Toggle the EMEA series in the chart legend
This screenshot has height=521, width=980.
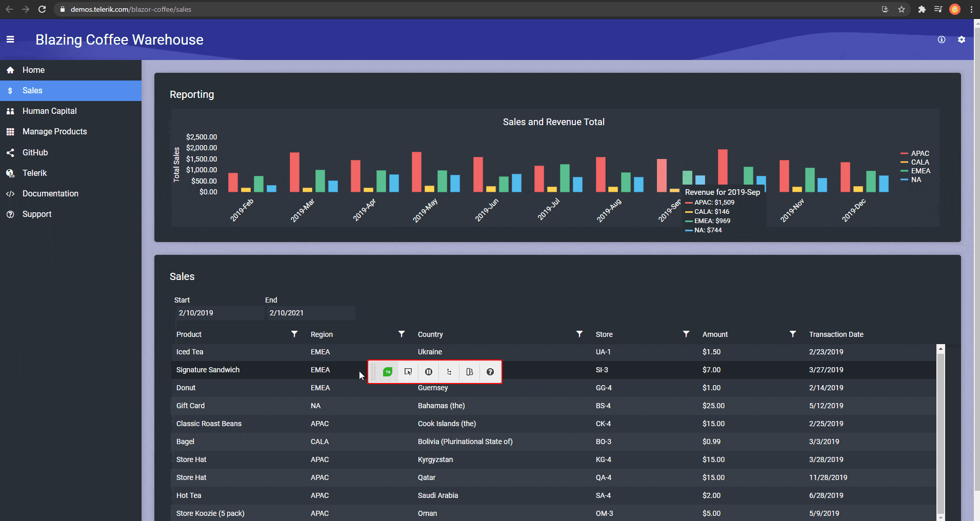915,171
